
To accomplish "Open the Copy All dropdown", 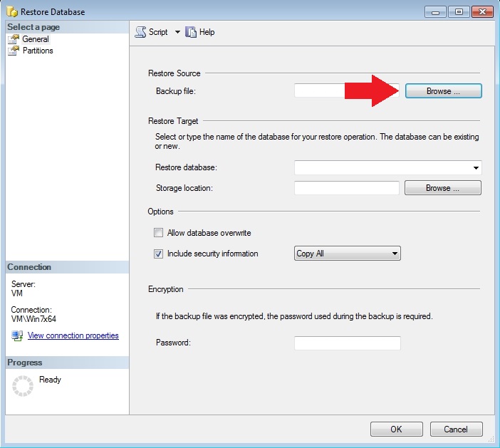I will [348, 254].
